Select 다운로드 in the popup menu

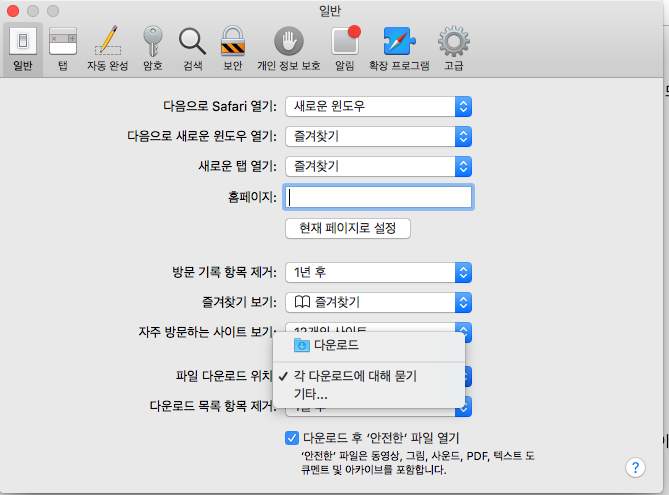tap(369, 345)
